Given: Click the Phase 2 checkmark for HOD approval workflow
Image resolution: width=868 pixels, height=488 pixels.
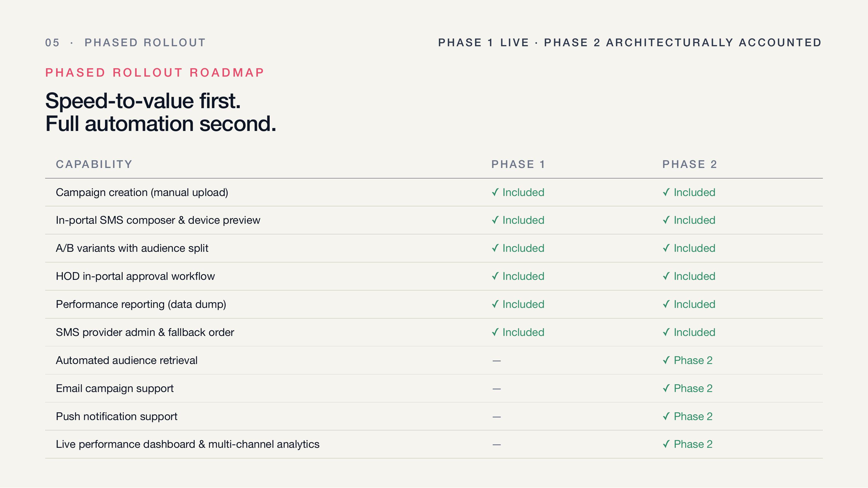Looking at the screenshot, I should tap(666, 276).
